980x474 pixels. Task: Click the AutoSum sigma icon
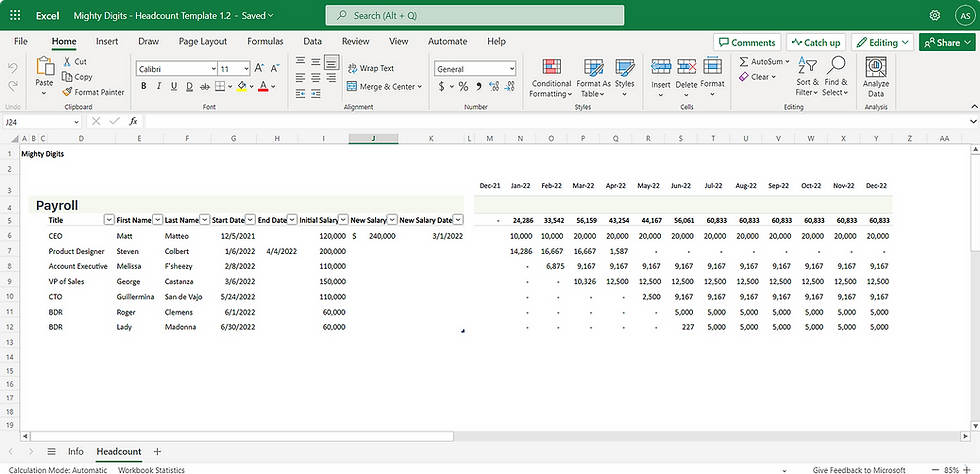pos(744,62)
